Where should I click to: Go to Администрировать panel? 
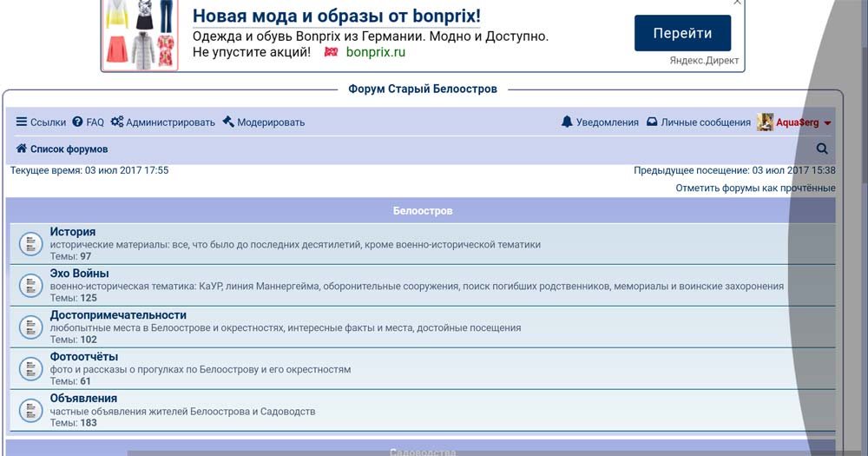163,122
